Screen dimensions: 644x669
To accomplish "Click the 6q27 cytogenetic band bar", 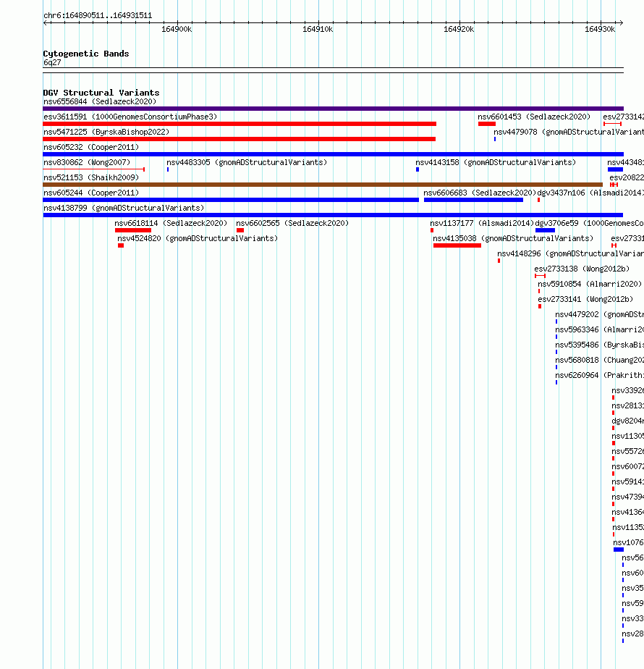I will point(333,70).
